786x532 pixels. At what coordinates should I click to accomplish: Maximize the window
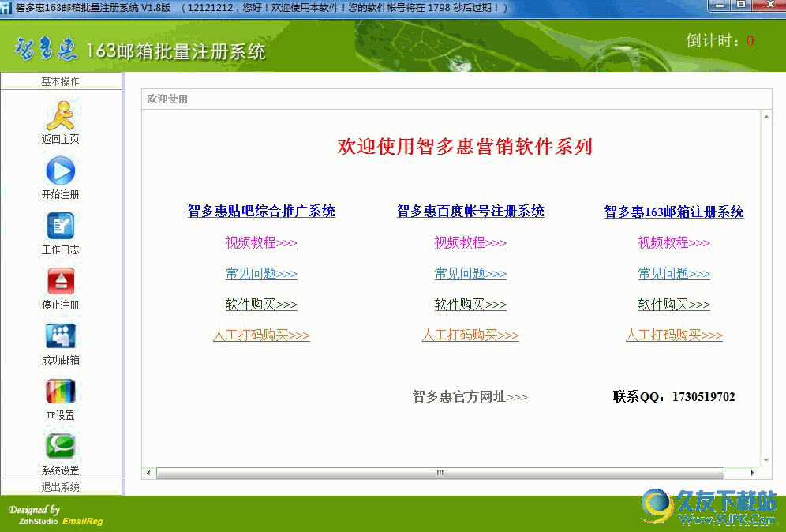[x=741, y=6]
